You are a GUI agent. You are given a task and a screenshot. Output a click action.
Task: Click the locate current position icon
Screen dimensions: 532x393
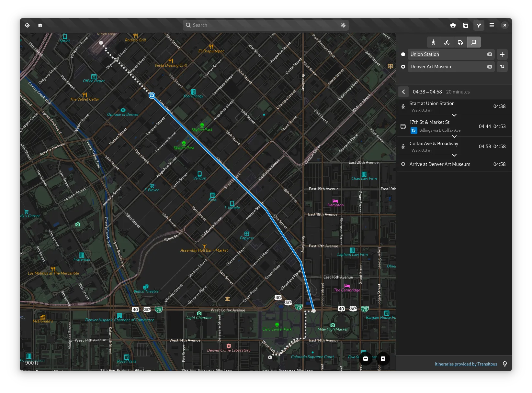tap(27, 25)
